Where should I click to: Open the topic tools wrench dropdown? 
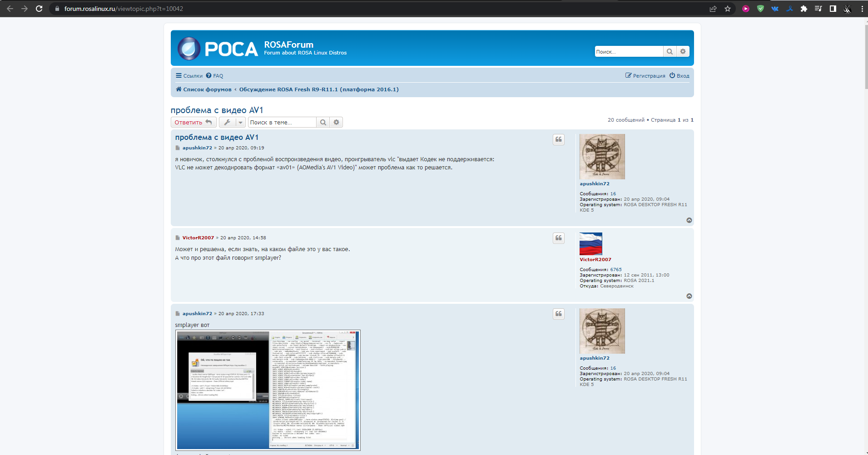tap(232, 122)
